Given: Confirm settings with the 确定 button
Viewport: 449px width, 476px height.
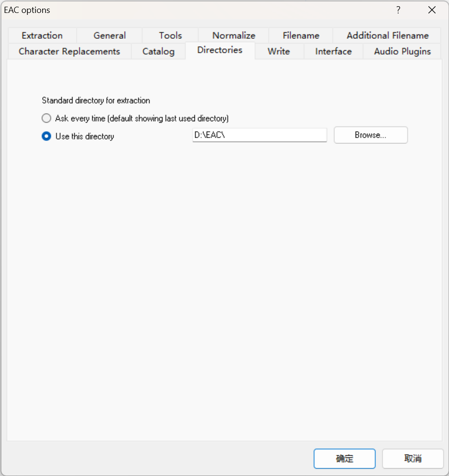Looking at the screenshot, I should 344,459.
